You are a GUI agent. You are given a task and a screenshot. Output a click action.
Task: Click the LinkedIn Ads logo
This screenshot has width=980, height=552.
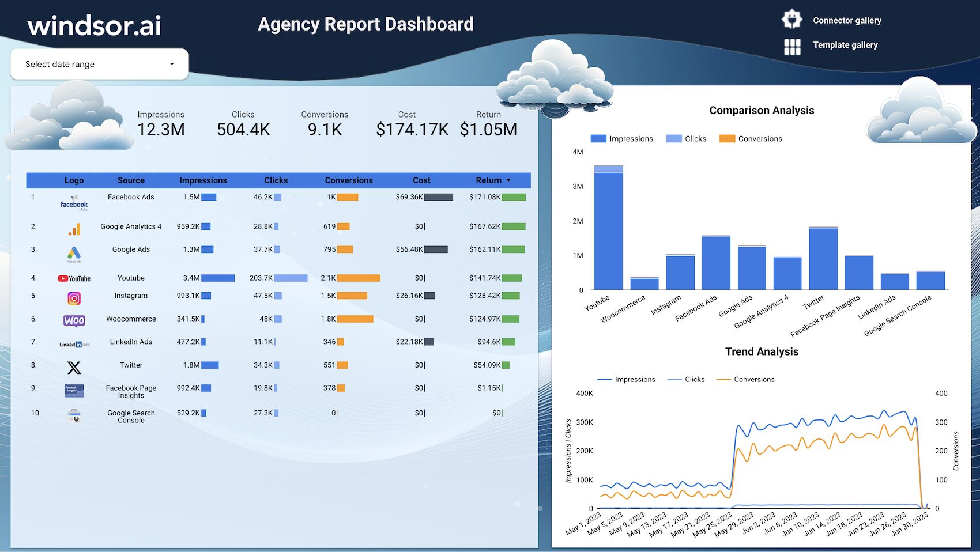pos(74,345)
